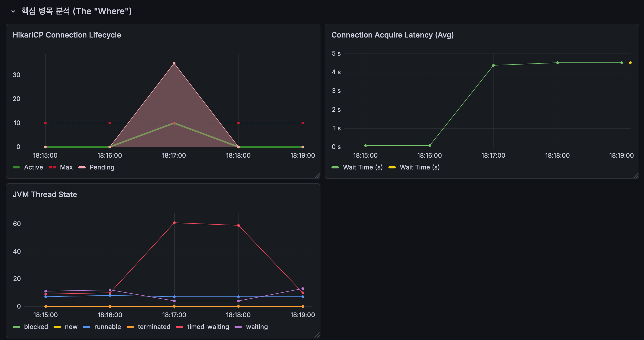The width and height of the screenshot is (644, 340).
Task: Collapse the 핵심 병목 분석 row chevron
Action: [13, 12]
